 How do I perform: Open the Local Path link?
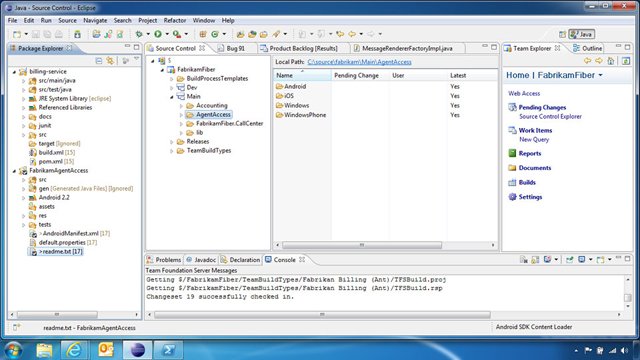pos(359,62)
